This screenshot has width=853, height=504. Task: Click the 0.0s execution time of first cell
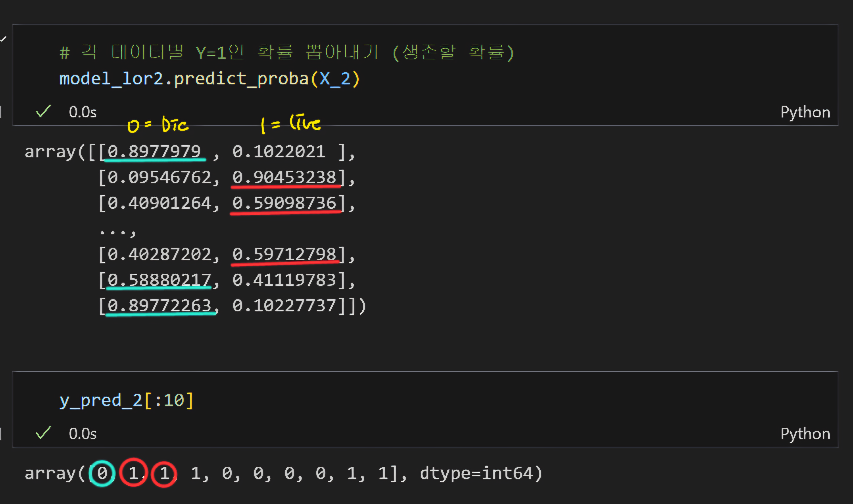(83, 112)
